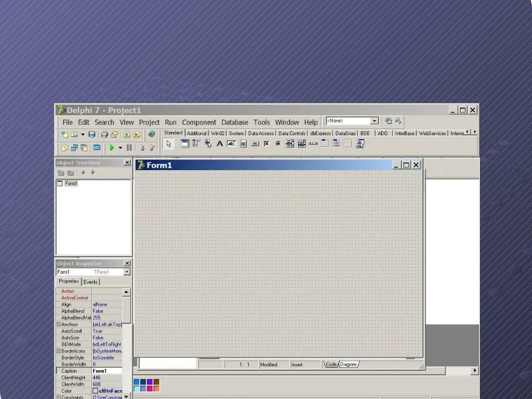532x399 pixels.
Task: Open the Component menu
Action: [199, 122]
